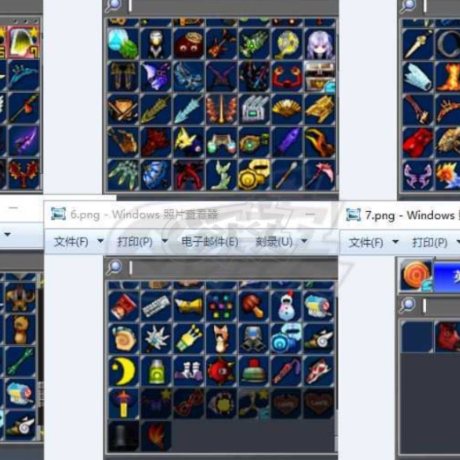Select the yellow hand mirror item
The height and width of the screenshot is (460, 460).
click(x=286, y=44)
